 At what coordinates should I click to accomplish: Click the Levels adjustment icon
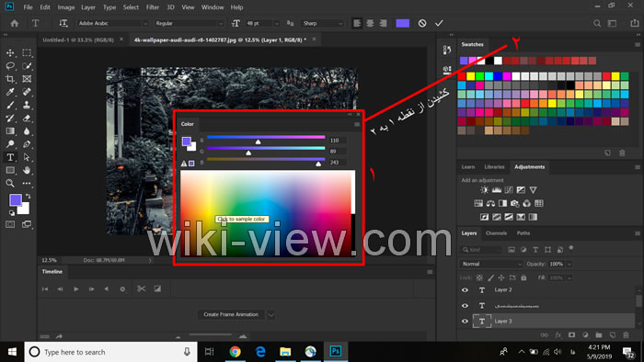tap(497, 190)
